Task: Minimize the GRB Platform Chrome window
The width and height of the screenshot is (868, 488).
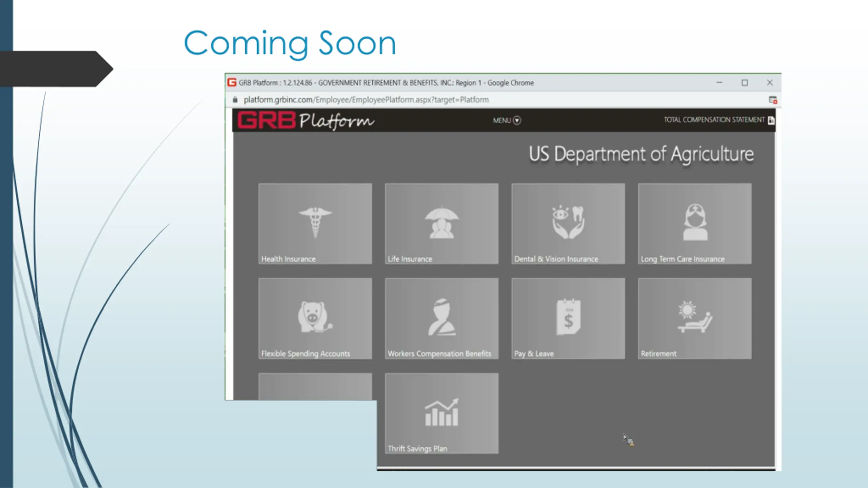Action: (719, 82)
